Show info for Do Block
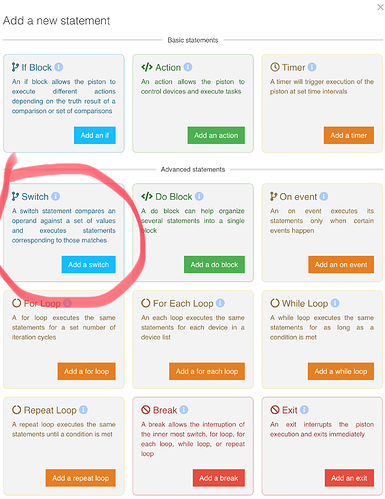The height and width of the screenshot is (499, 385). (199, 196)
